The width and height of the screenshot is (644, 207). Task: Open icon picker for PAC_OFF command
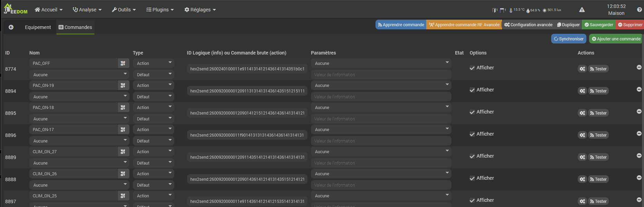click(123, 63)
